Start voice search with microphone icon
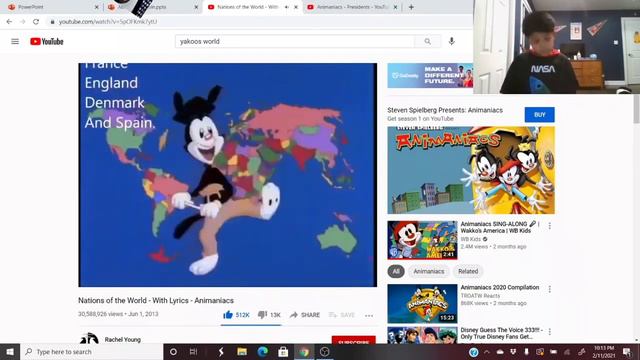 tap(451, 41)
